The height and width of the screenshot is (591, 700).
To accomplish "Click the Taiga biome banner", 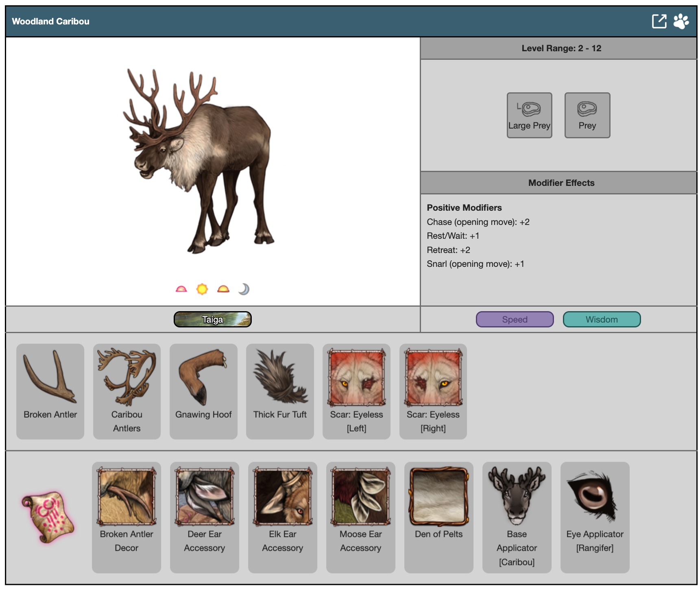I will 212,319.
